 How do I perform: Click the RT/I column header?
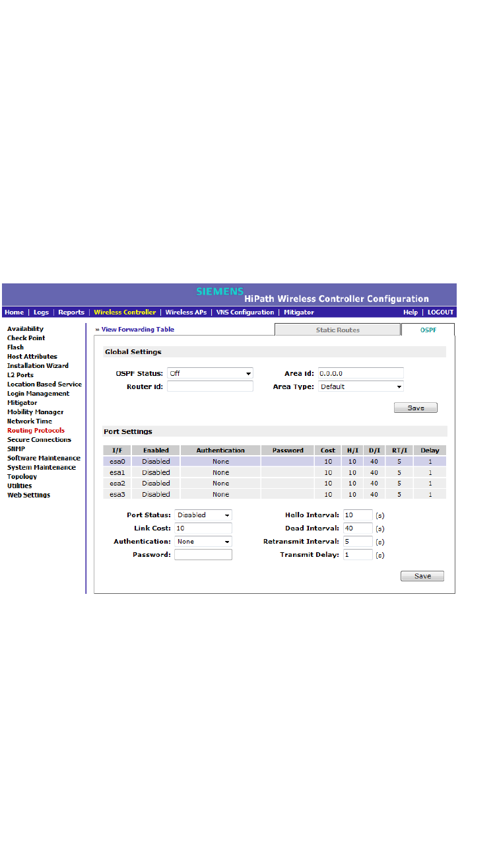[399, 451]
